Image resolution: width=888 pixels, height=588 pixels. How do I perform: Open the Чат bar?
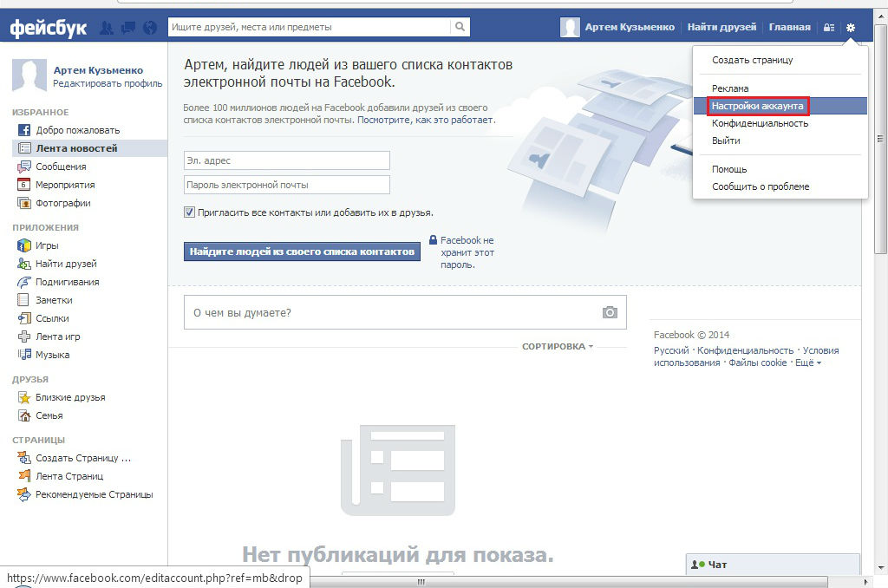click(x=773, y=565)
